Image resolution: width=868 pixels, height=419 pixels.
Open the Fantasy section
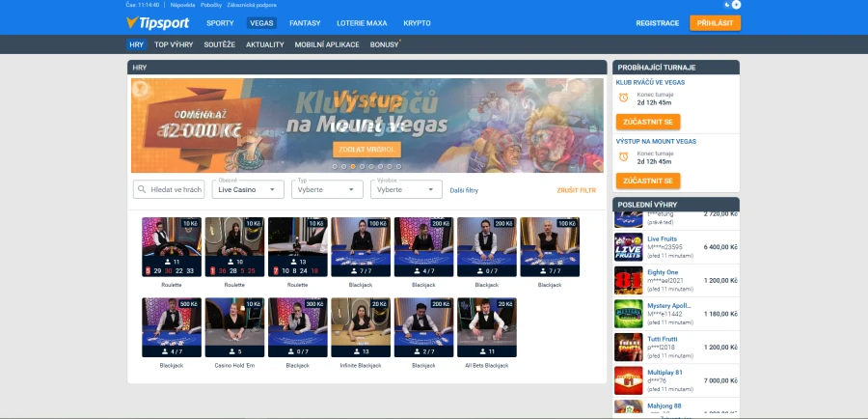[x=305, y=23]
